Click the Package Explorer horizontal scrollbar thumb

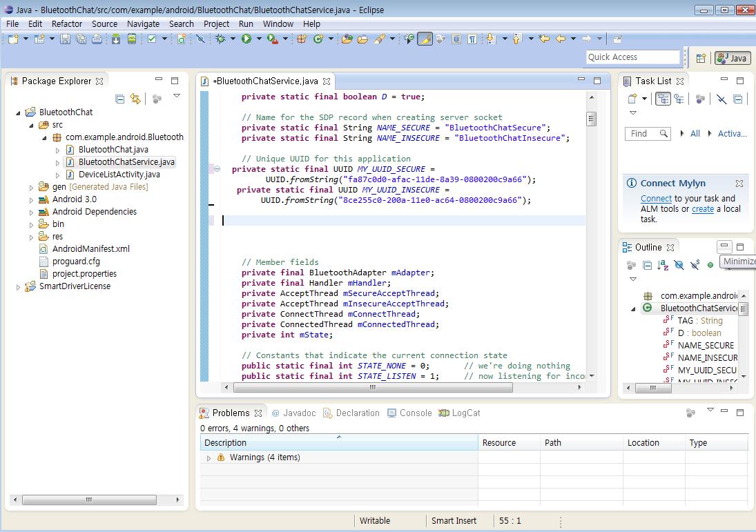(x=89, y=500)
